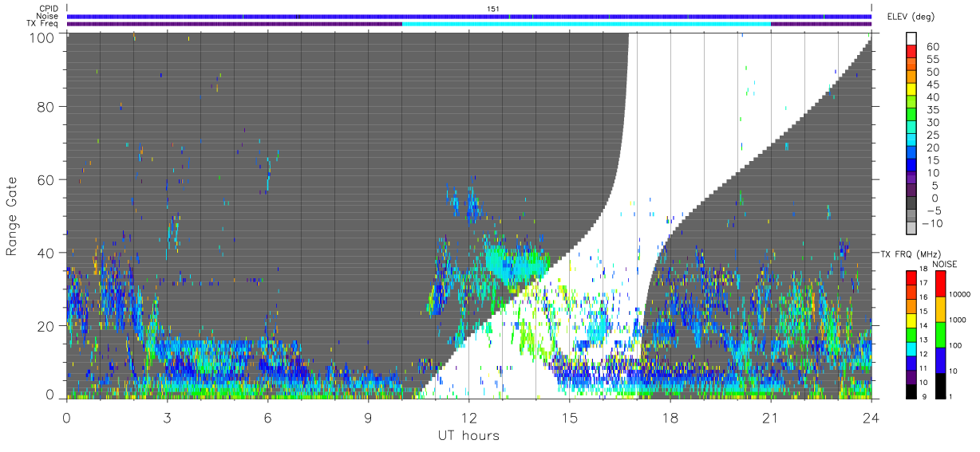Click the CPID label at top left
This screenshot has width=980, height=452.
49,8
